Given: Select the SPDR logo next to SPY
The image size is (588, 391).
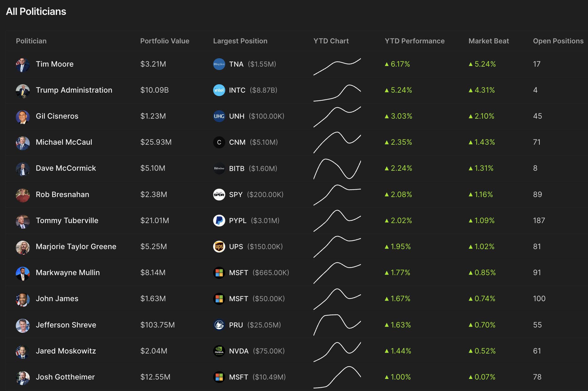Looking at the screenshot, I should click(x=219, y=195).
